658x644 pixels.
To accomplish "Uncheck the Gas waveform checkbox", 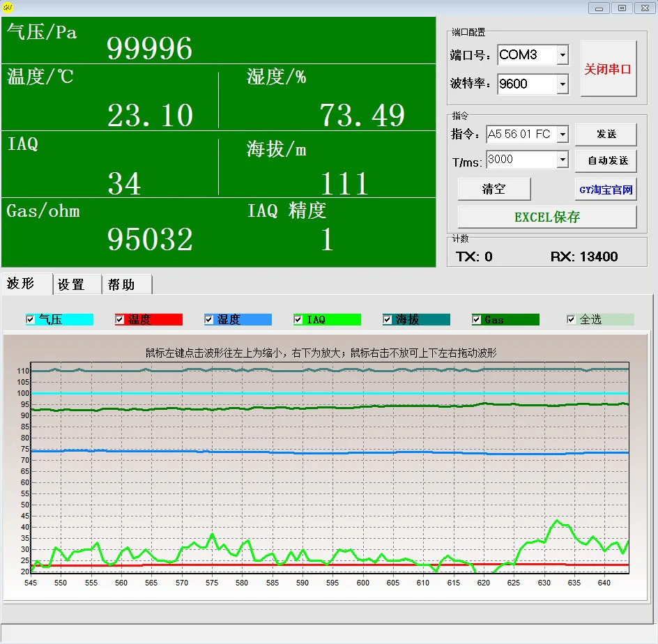I will pos(476,320).
